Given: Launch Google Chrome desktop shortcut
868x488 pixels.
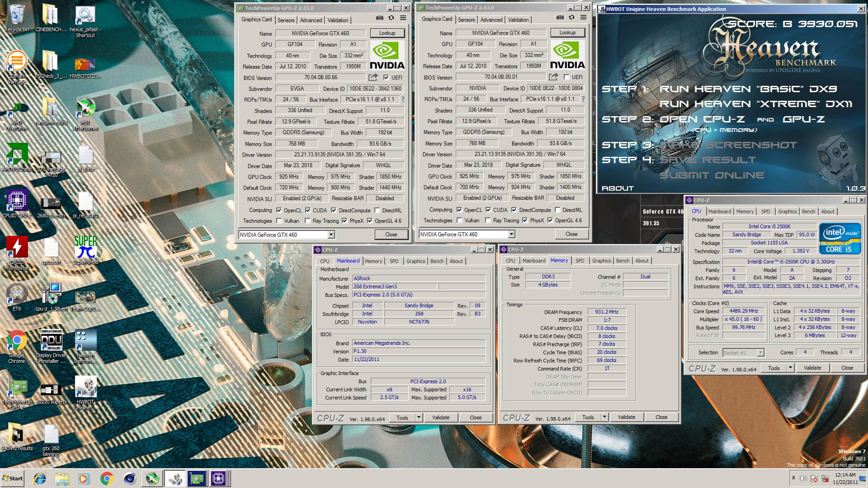Looking at the screenshot, I should click(x=17, y=347).
